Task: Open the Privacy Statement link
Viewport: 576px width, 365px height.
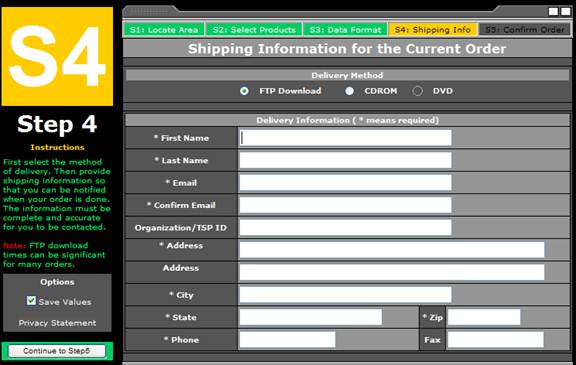Action: pos(57,323)
